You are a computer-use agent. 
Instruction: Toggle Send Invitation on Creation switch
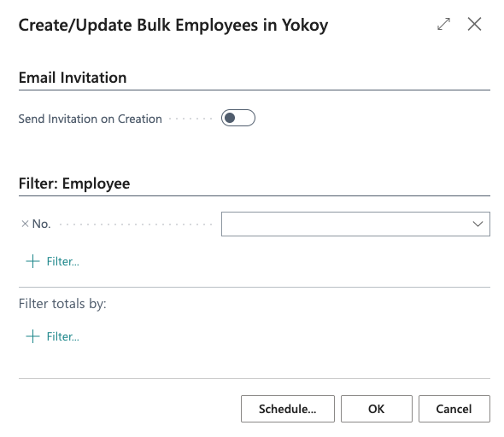[x=238, y=118]
